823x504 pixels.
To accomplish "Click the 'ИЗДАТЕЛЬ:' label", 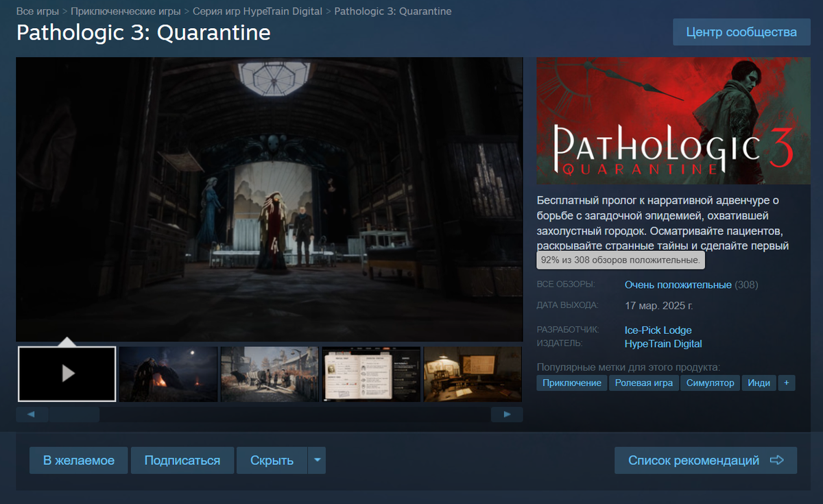I will pyautogui.click(x=560, y=343).
